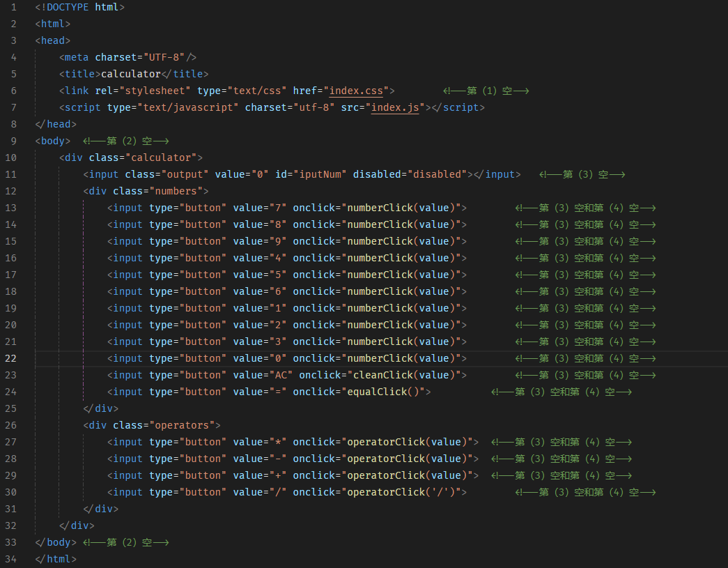The width and height of the screenshot is (728, 568).
Task: Click the closing </script> tag on line 7
Action: pyautogui.click(x=458, y=107)
